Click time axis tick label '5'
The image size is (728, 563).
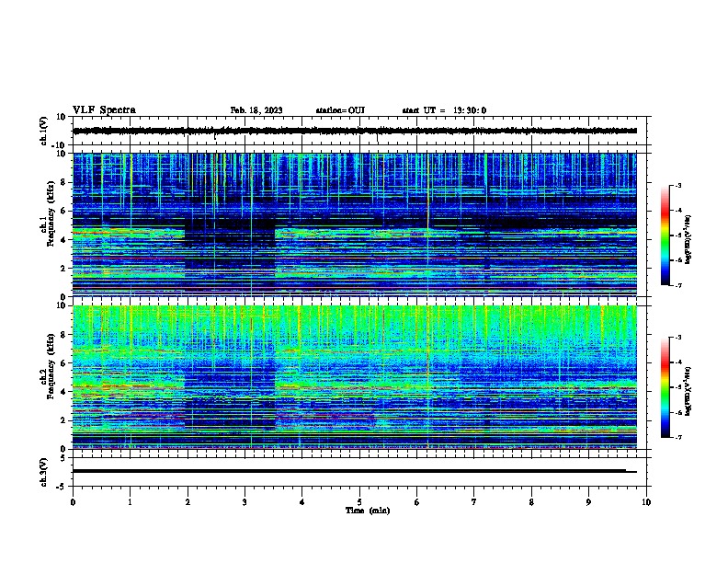359,502
